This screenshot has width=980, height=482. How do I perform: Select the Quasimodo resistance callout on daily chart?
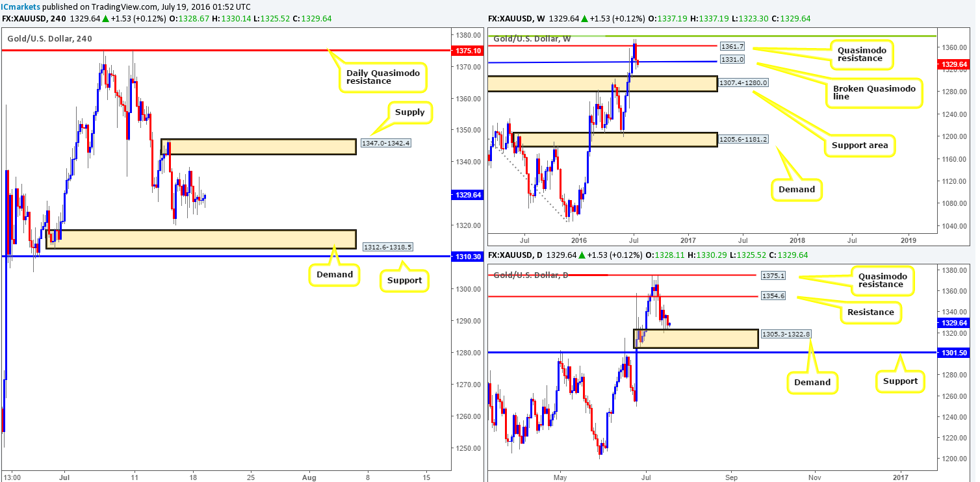[884, 280]
